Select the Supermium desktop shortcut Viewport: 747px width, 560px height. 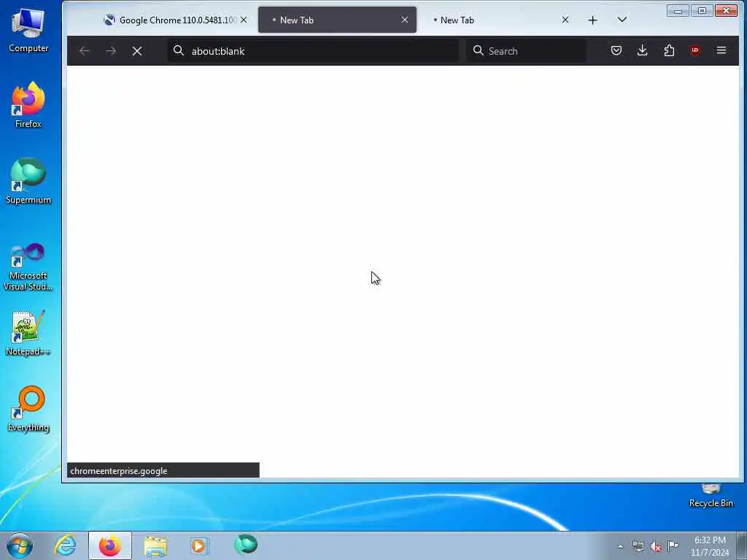coord(28,182)
